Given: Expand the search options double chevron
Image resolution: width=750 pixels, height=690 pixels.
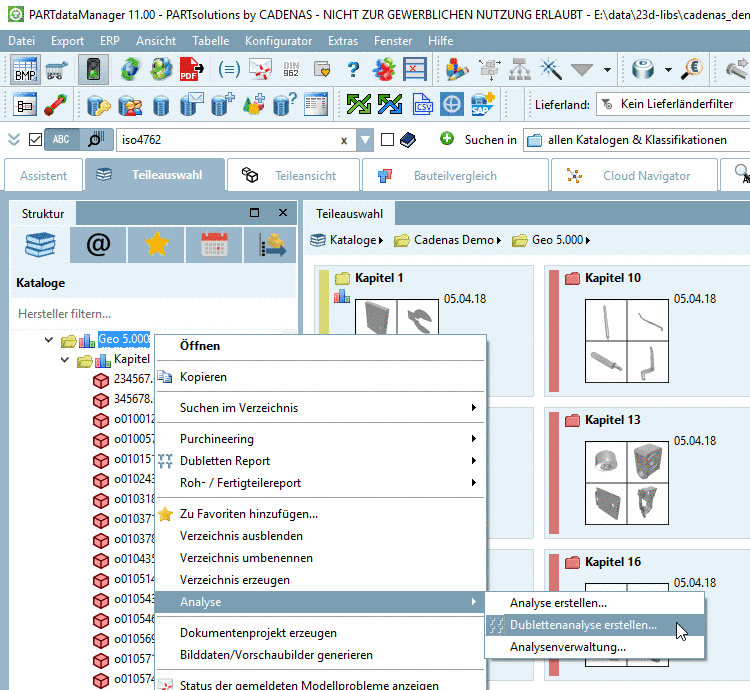Looking at the screenshot, I should tap(14, 140).
